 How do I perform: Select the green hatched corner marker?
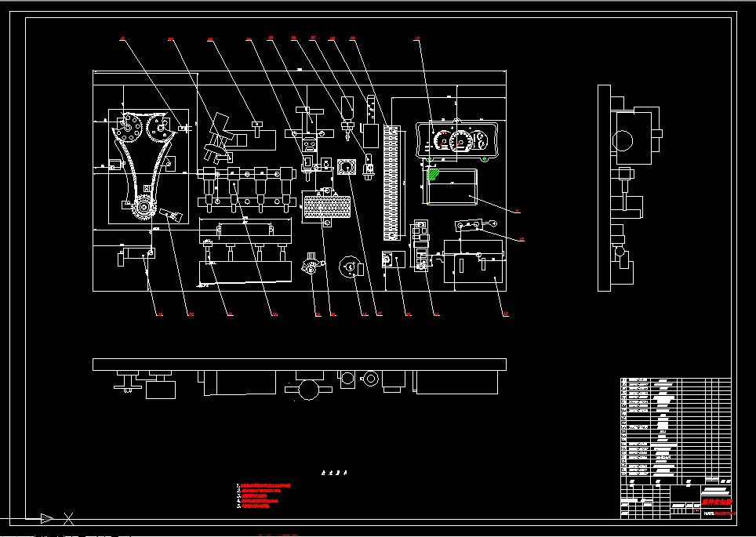click(x=434, y=174)
